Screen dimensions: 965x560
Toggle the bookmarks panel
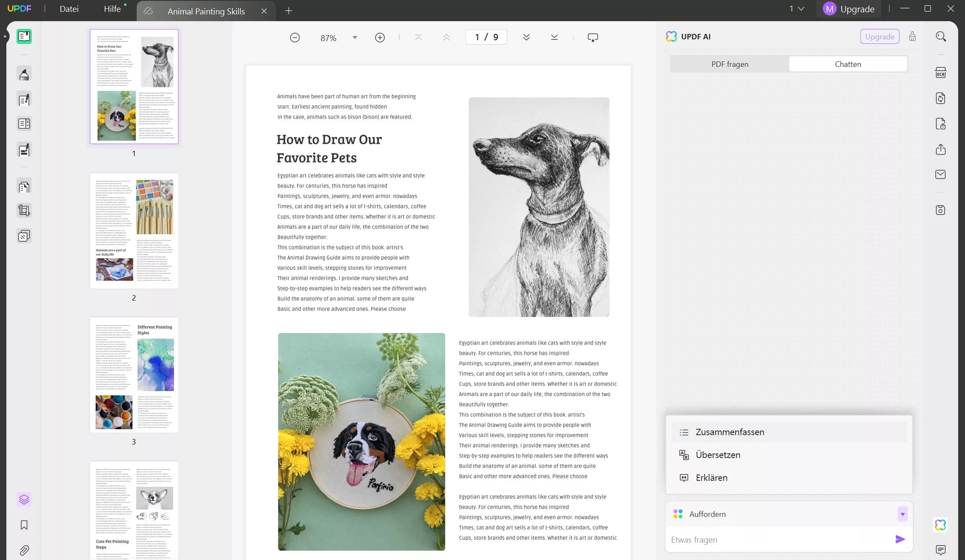click(x=24, y=525)
